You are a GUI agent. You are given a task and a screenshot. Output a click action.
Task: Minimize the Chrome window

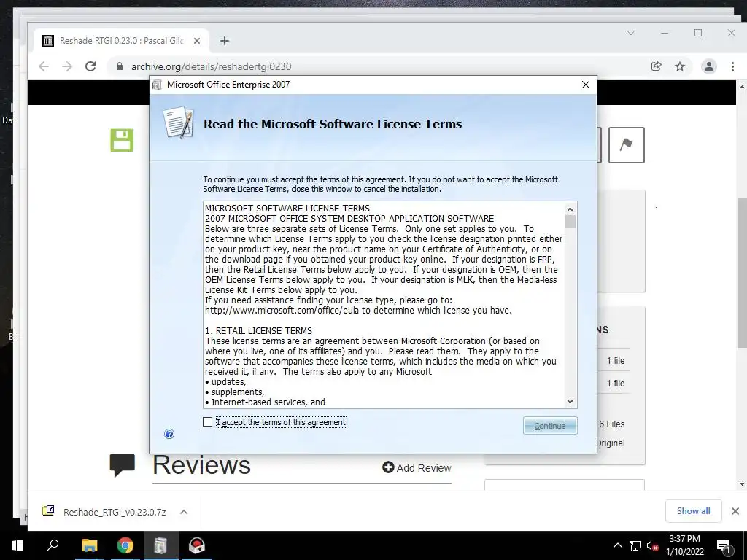pos(665,33)
